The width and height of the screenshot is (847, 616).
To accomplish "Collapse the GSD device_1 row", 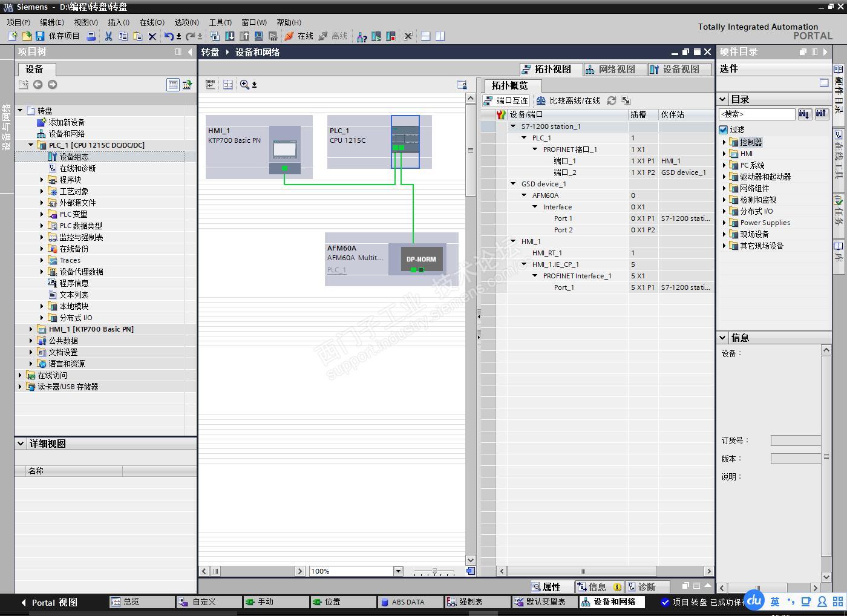I will 513,184.
